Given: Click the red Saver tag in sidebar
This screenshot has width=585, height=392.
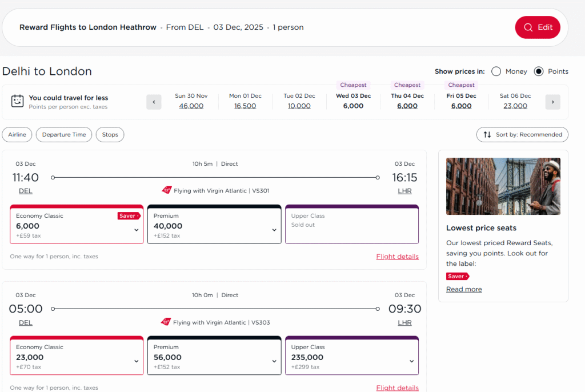Looking at the screenshot, I should [x=457, y=277].
